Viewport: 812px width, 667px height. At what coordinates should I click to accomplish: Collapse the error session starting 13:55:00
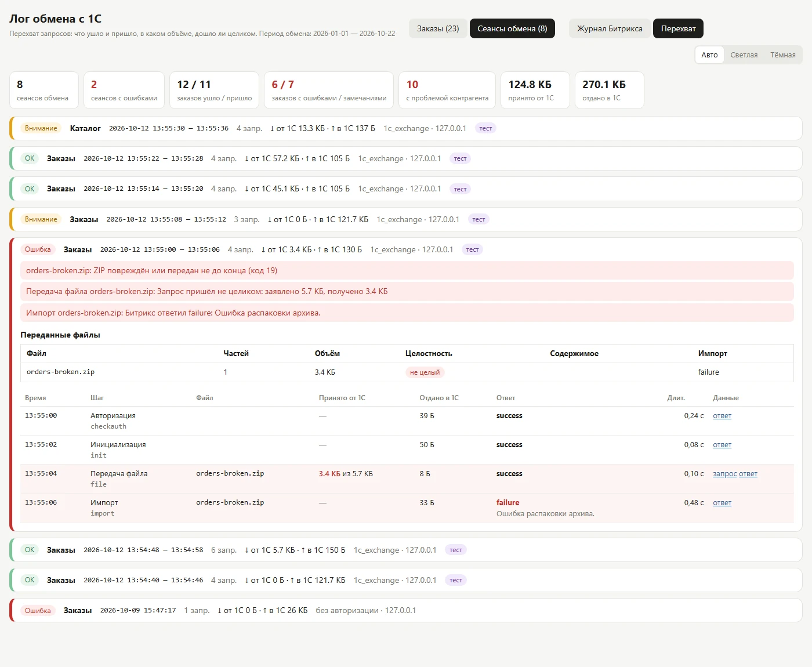(x=406, y=249)
